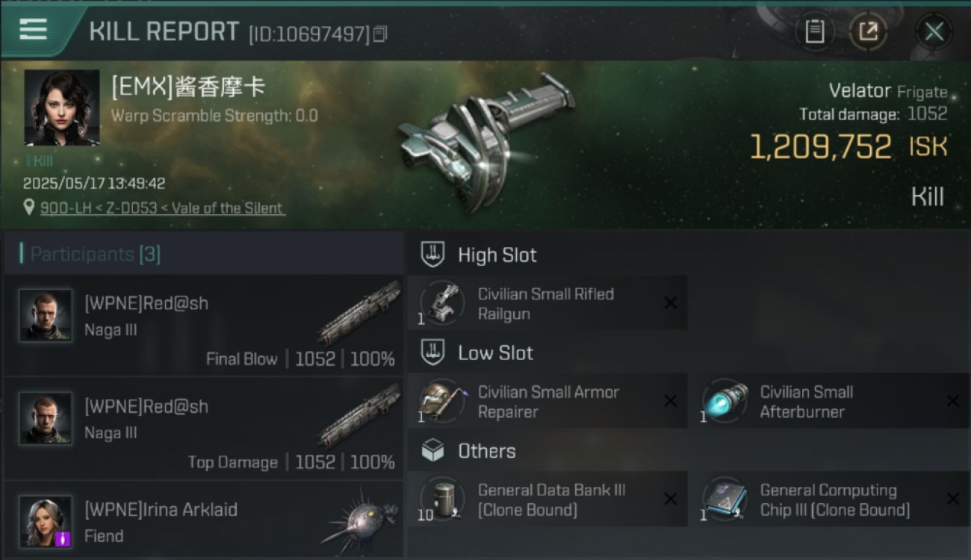Screen dimensions: 971x560
Task: Close the kill report window
Action: tap(934, 31)
